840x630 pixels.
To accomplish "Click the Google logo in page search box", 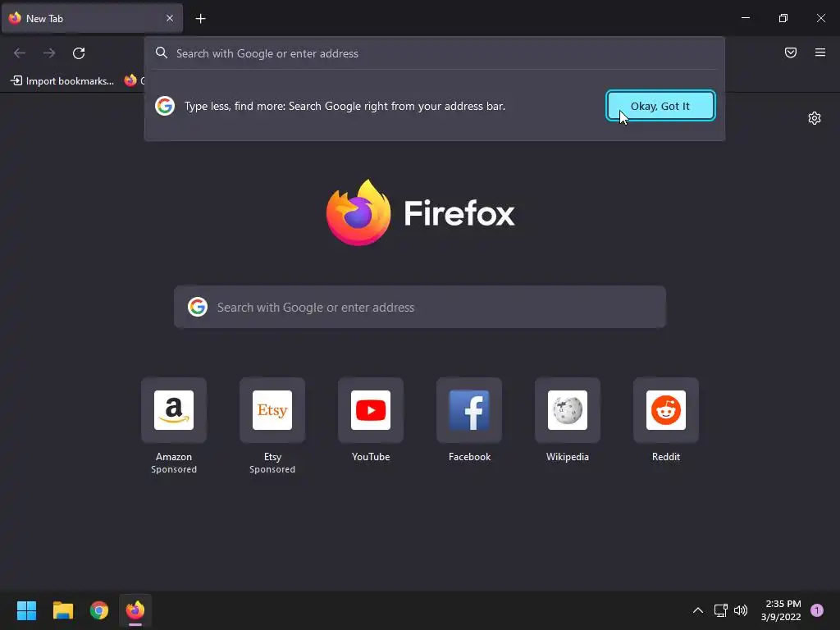I will [198, 307].
